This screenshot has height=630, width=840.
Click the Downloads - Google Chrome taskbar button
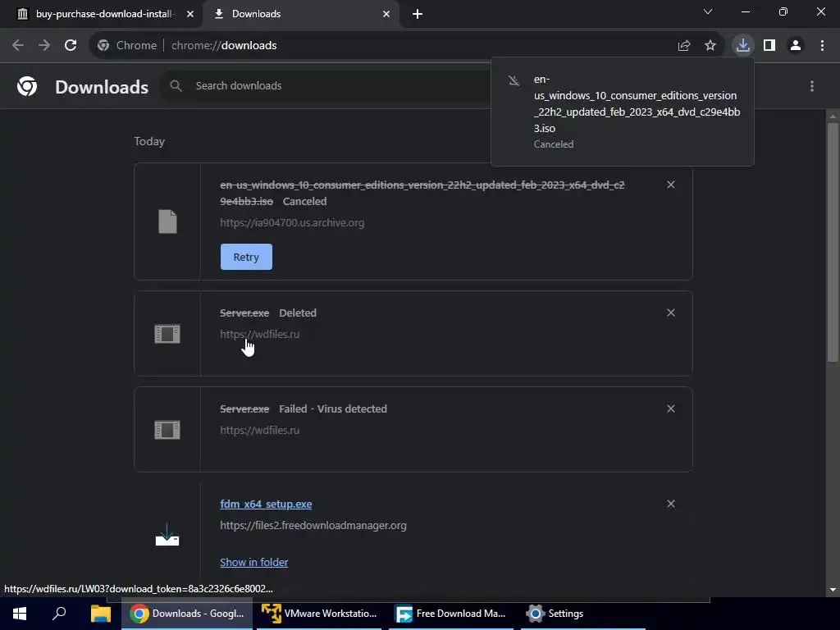(187, 614)
